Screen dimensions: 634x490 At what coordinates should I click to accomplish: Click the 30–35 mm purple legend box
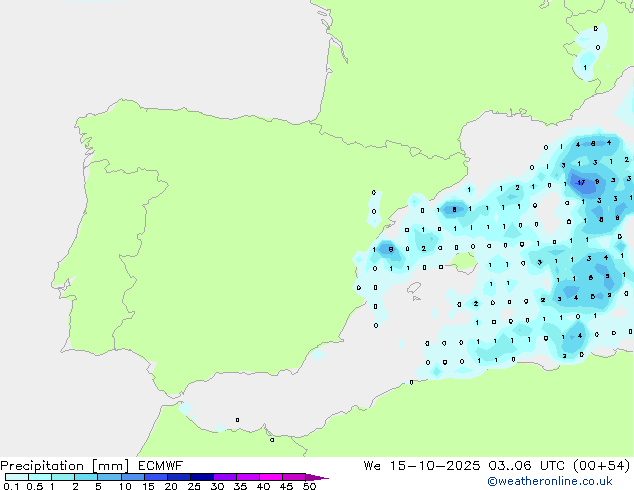coord(225,477)
